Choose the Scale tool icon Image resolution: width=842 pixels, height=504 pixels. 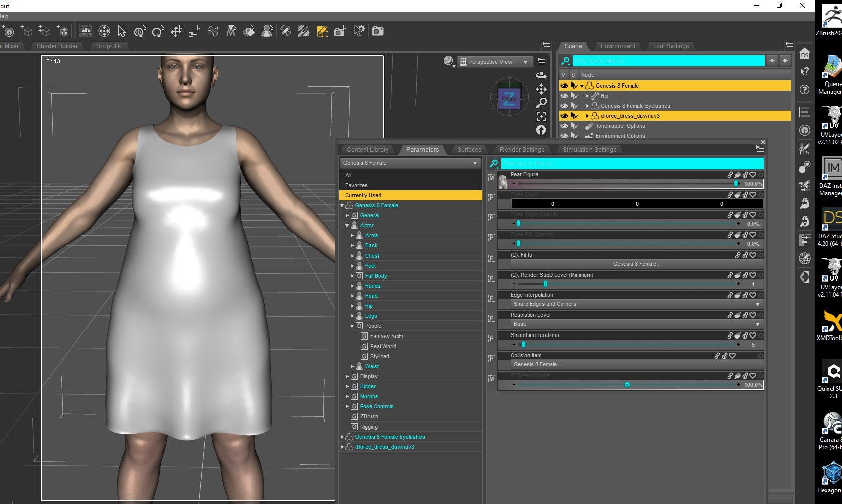click(194, 31)
